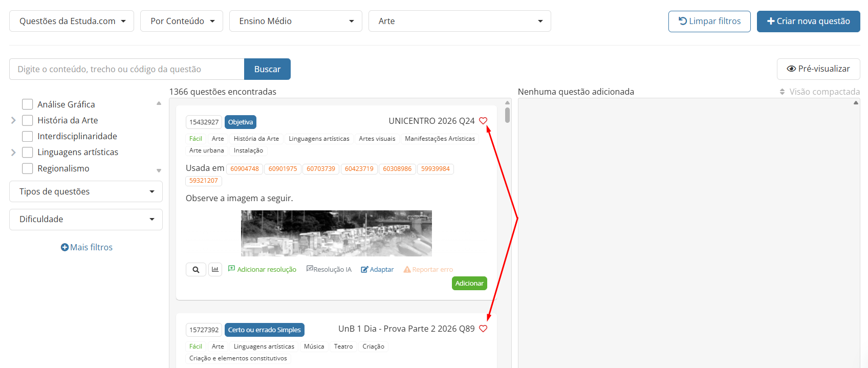Expand História da Arte tree node
This screenshot has width=868, height=368.
click(x=13, y=120)
